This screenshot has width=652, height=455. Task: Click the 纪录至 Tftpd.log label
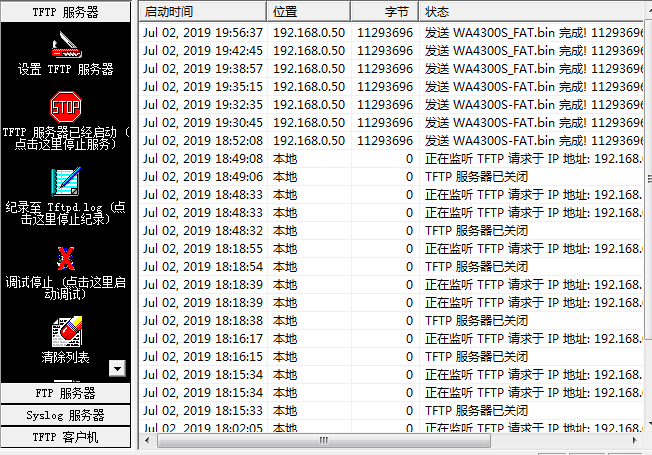coord(66,213)
